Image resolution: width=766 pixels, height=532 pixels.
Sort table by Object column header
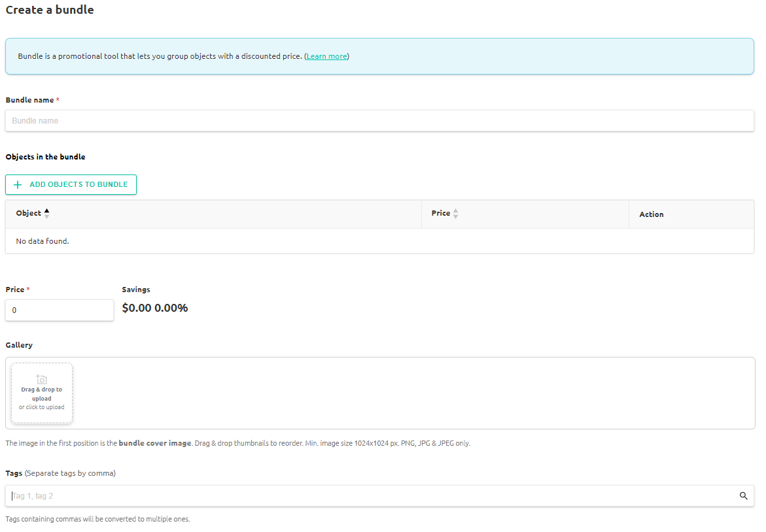tap(29, 214)
